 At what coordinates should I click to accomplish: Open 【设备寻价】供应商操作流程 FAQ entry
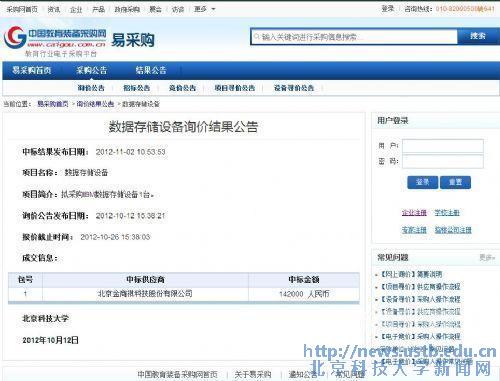pyautogui.click(x=420, y=312)
